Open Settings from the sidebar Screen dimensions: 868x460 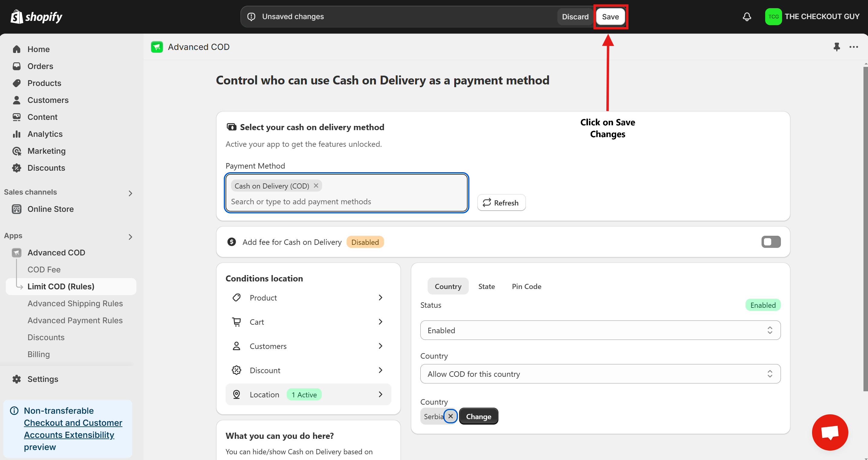pos(42,379)
